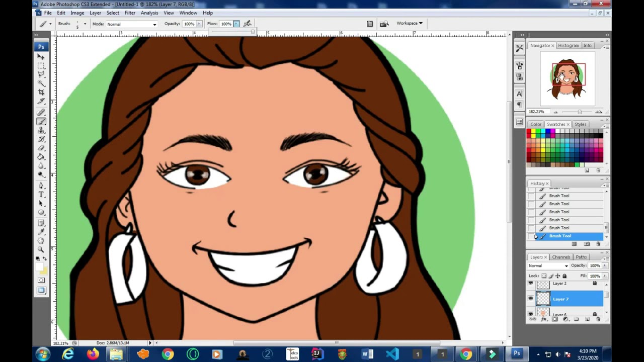Select the Slice tool

[x=41, y=102]
